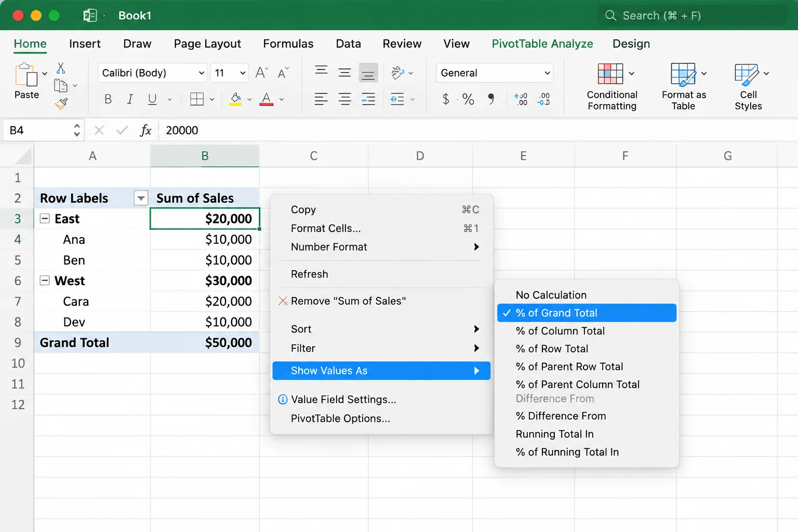Open the Design ribbon tab
798x532 pixels.
631,44
